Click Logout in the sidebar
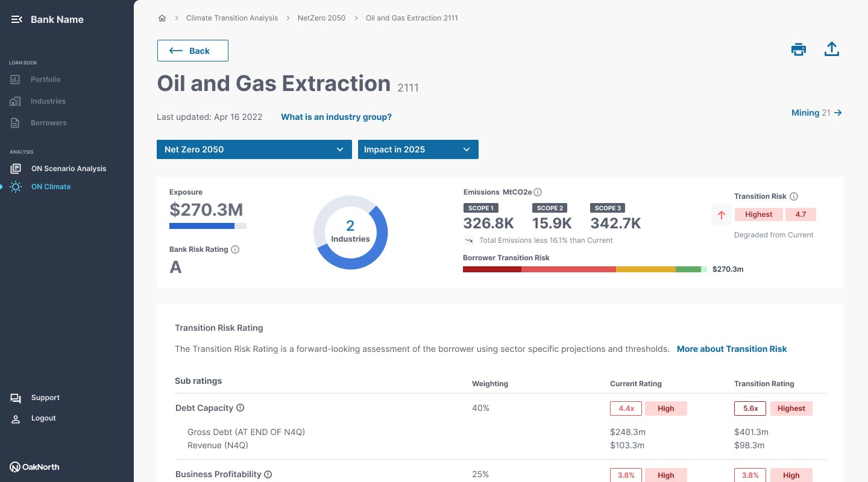The height and width of the screenshot is (482, 868). tap(34, 418)
